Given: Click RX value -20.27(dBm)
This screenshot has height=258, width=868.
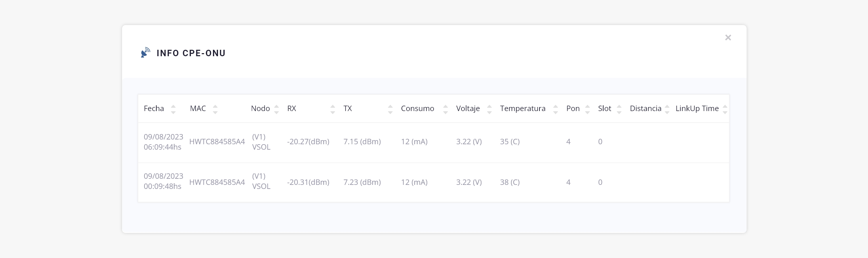Looking at the screenshot, I should 308,142.
